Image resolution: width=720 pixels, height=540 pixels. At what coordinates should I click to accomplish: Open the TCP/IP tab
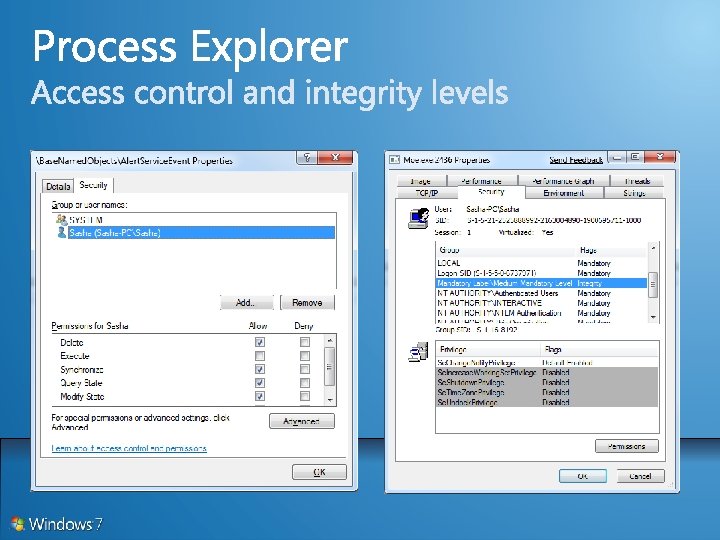click(427, 193)
